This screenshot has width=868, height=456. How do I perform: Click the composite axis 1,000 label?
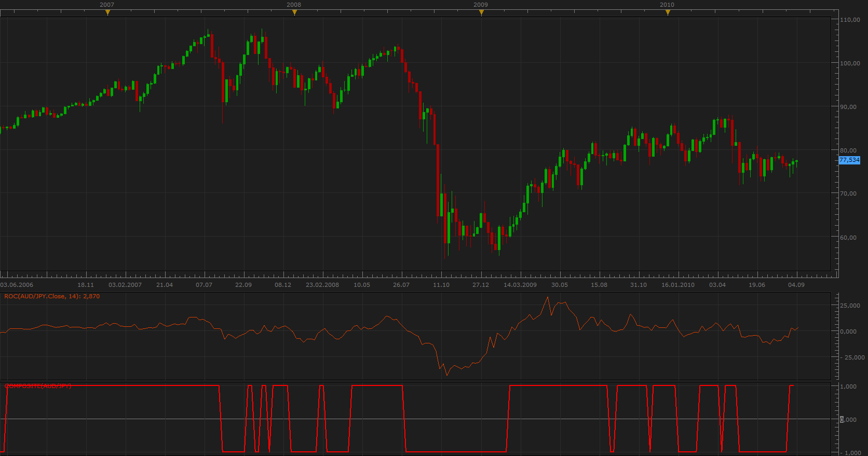(848, 386)
